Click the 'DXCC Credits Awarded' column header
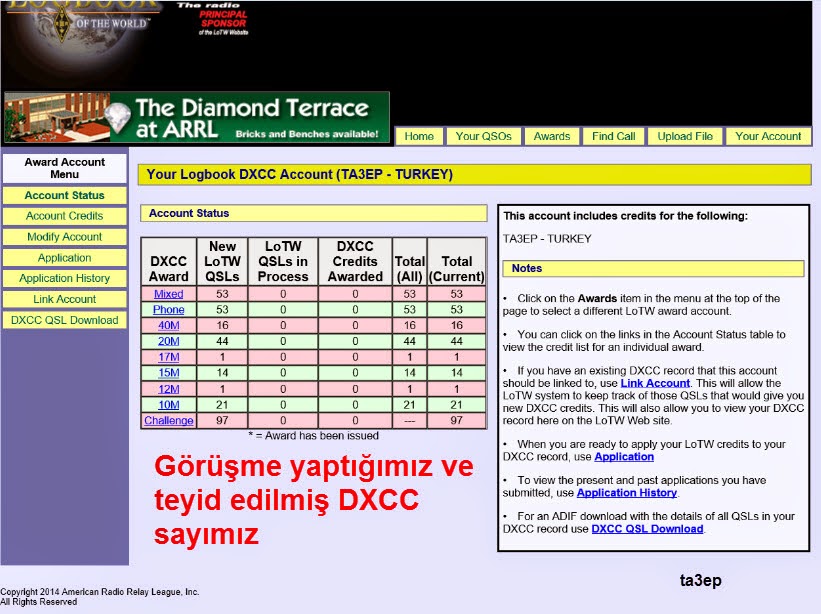The image size is (821, 614). pyautogui.click(x=355, y=261)
